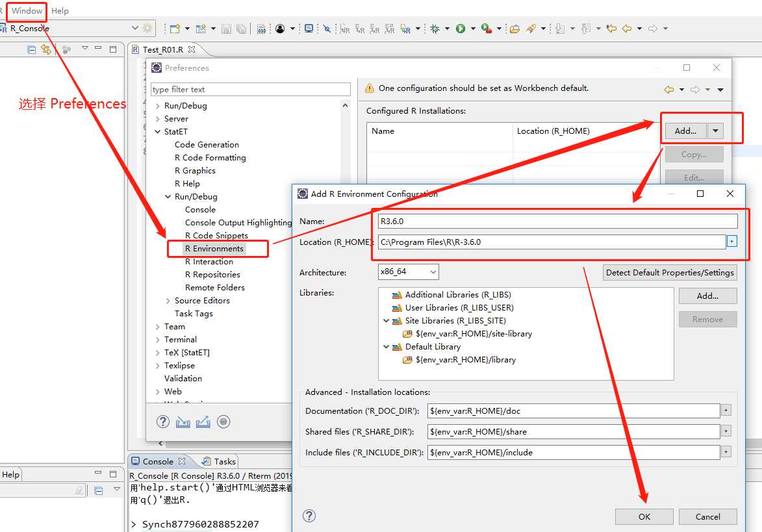The height and width of the screenshot is (532, 762).
Task: Click help icon in Add R Environment dialog
Action: pos(309,516)
